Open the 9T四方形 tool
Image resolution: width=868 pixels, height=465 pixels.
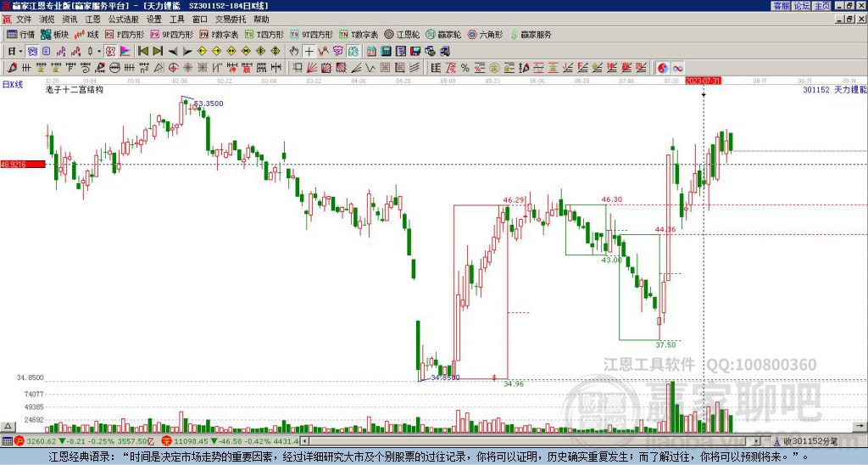click(311, 34)
